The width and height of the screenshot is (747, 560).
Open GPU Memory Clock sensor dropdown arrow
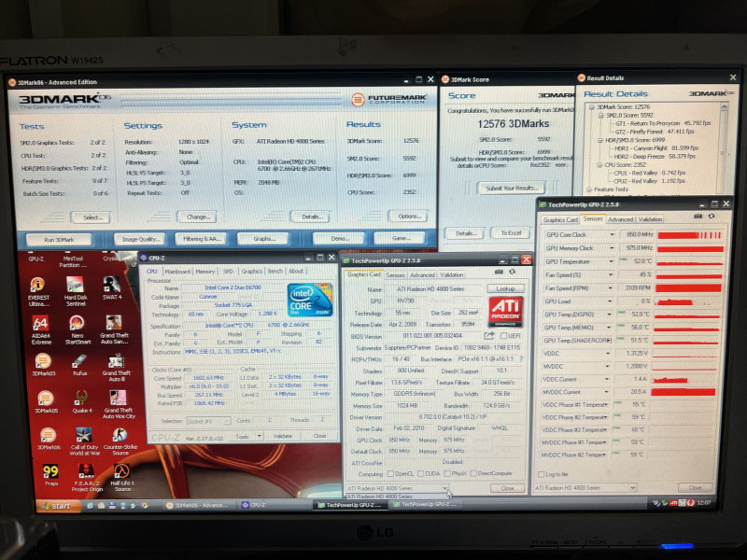[x=612, y=248]
